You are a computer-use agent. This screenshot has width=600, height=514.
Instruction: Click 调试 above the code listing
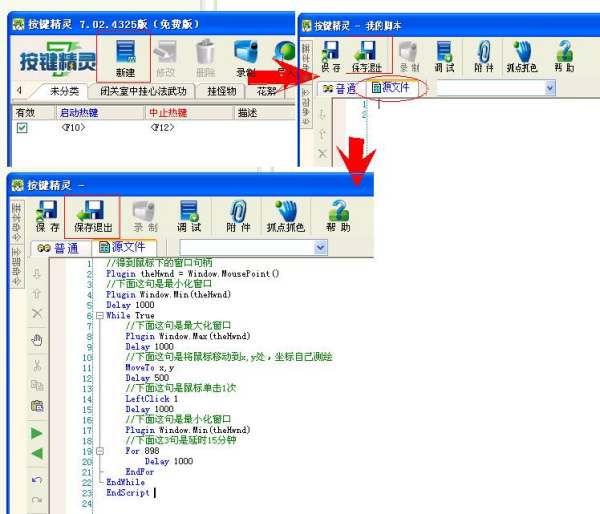coord(189,216)
